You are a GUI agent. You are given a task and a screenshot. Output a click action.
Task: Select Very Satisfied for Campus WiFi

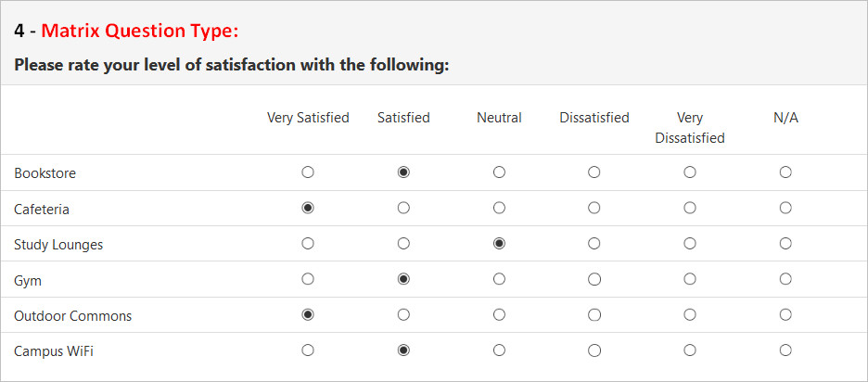click(308, 350)
